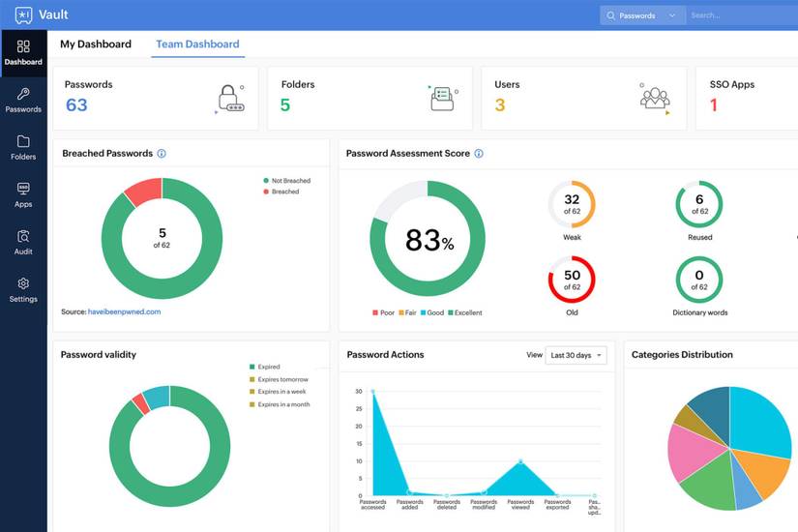Click the Old passwords ring gauge
The height and width of the screenshot is (532, 798).
pos(572,280)
